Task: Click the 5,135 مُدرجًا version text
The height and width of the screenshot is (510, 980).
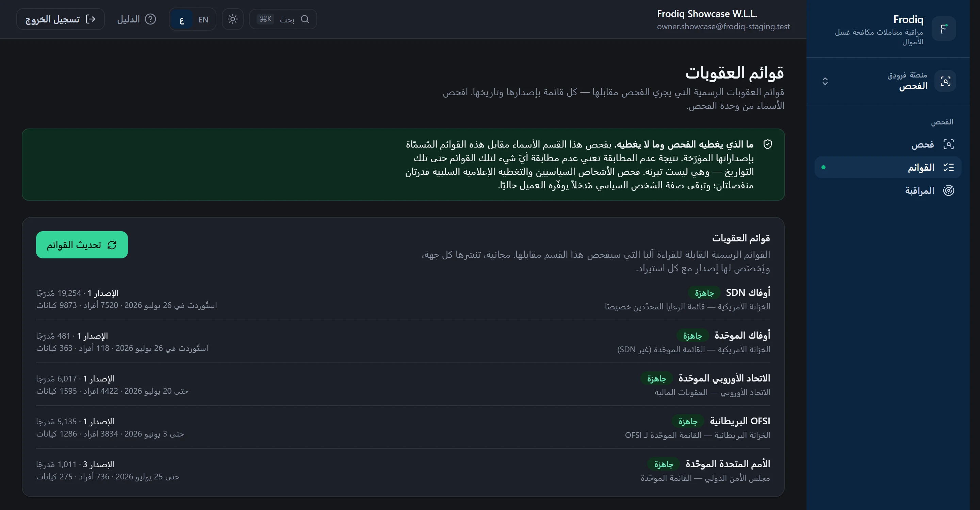Action: 75,422
